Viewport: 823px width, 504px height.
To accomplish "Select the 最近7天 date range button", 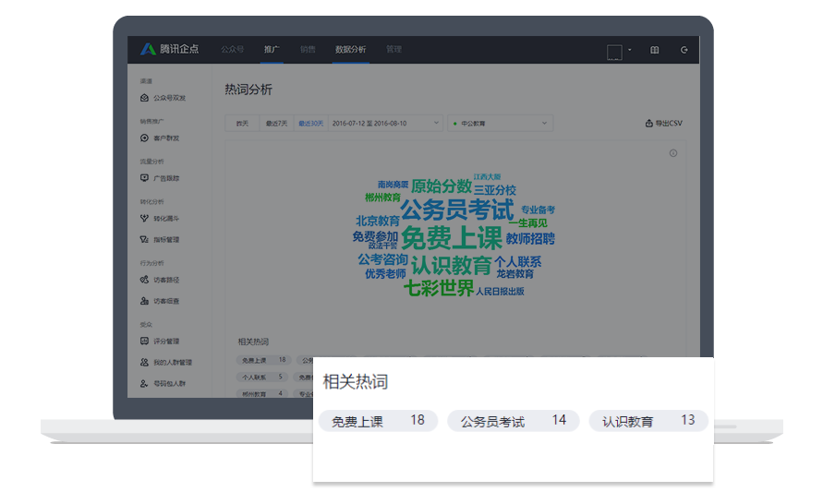I will pos(276,124).
